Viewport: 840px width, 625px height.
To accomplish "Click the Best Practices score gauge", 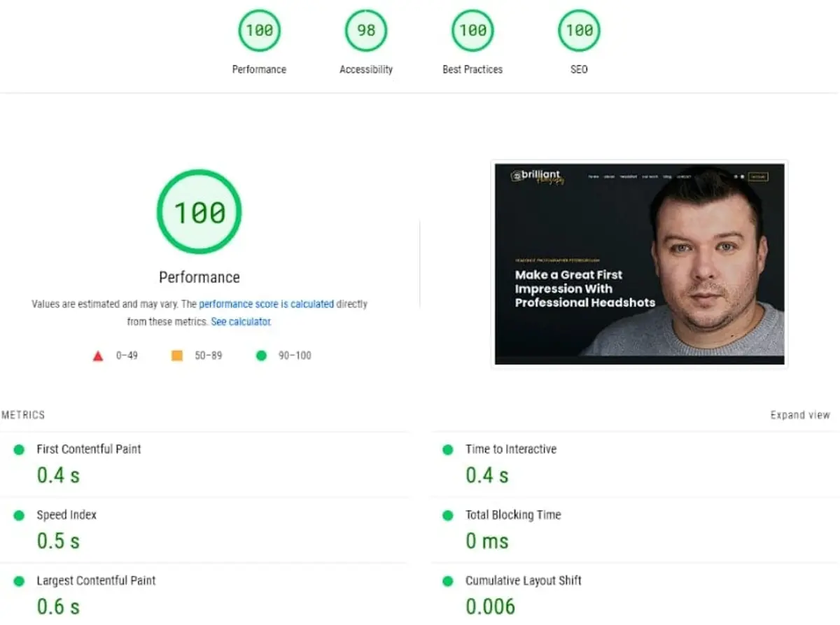I will [x=472, y=30].
